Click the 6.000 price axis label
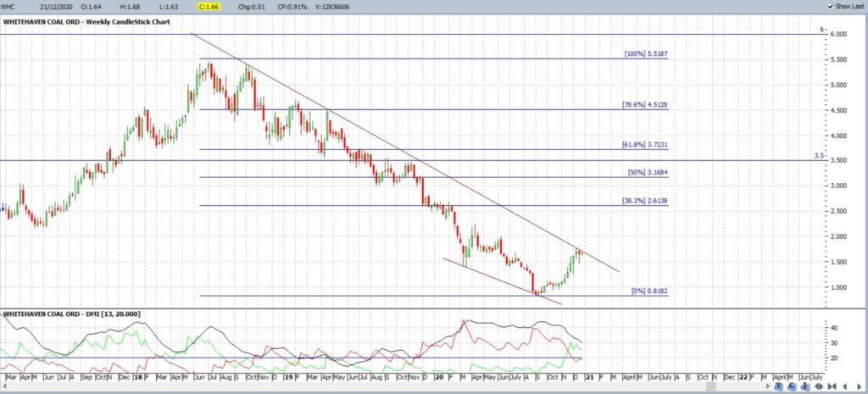Viewport: 868px width, 394px height. 838,34
